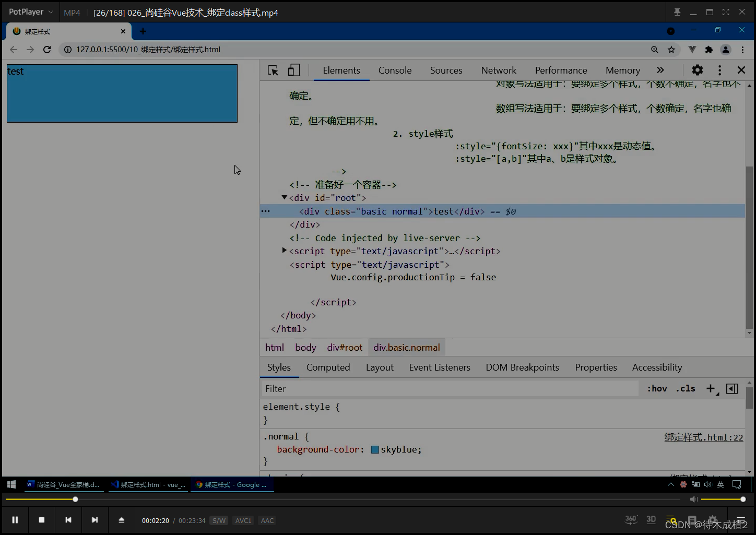The width and height of the screenshot is (756, 535).
Task: Click the AVC1 codec label
Action: coord(243,520)
